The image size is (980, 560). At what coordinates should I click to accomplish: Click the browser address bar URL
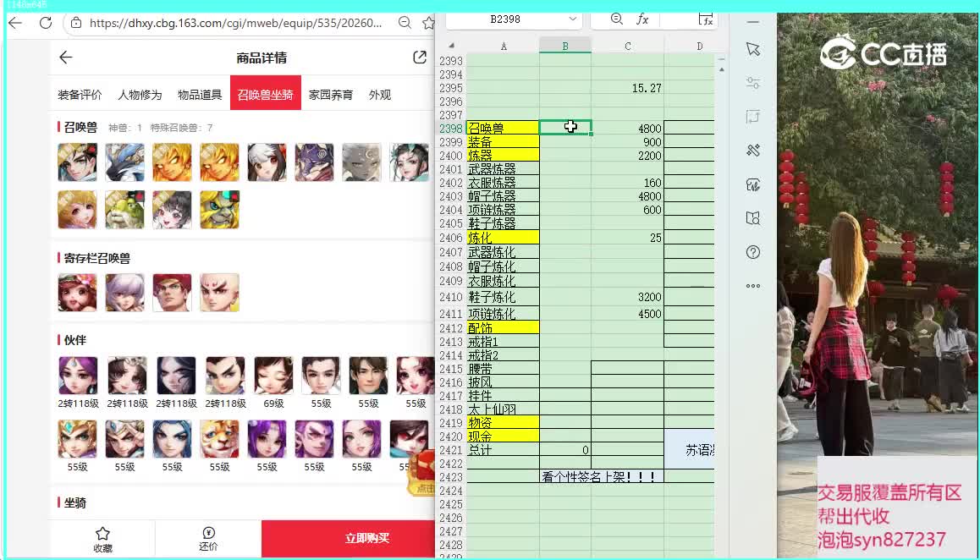235,23
